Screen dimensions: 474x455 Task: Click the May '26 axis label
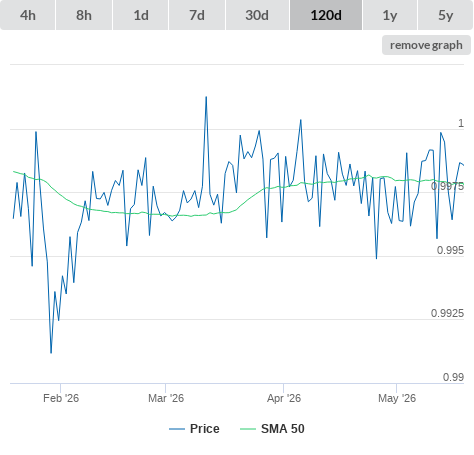click(397, 398)
